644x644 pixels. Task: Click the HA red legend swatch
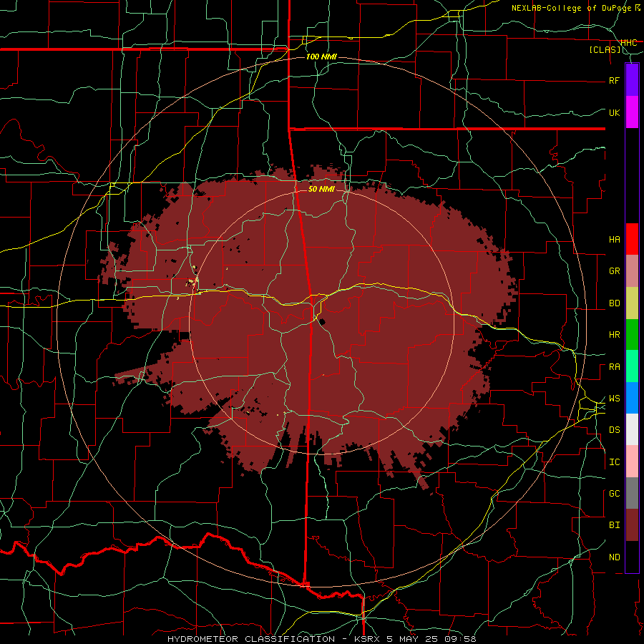pos(632,239)
